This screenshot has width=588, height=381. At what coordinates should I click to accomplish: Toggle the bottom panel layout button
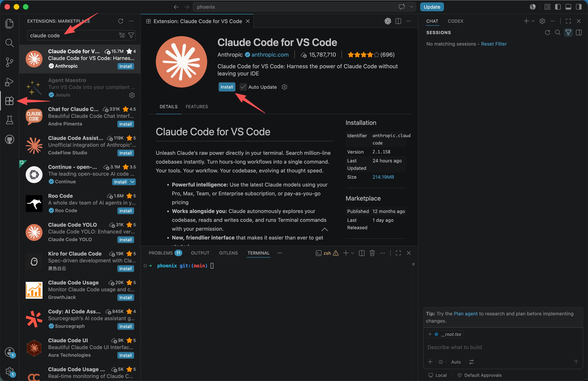568,7
